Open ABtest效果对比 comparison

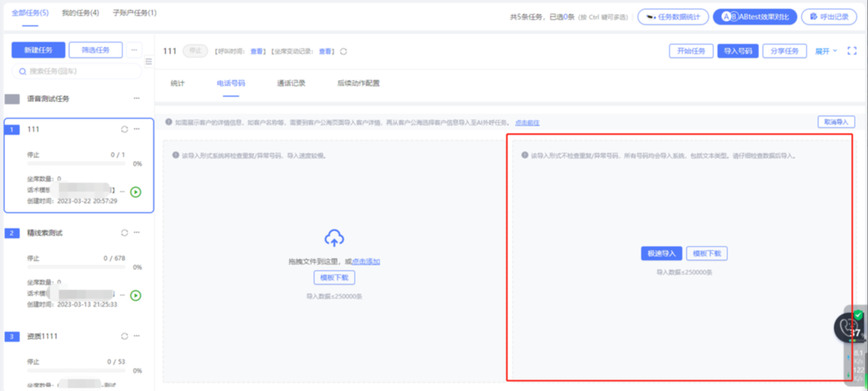[x=754, y=17]
